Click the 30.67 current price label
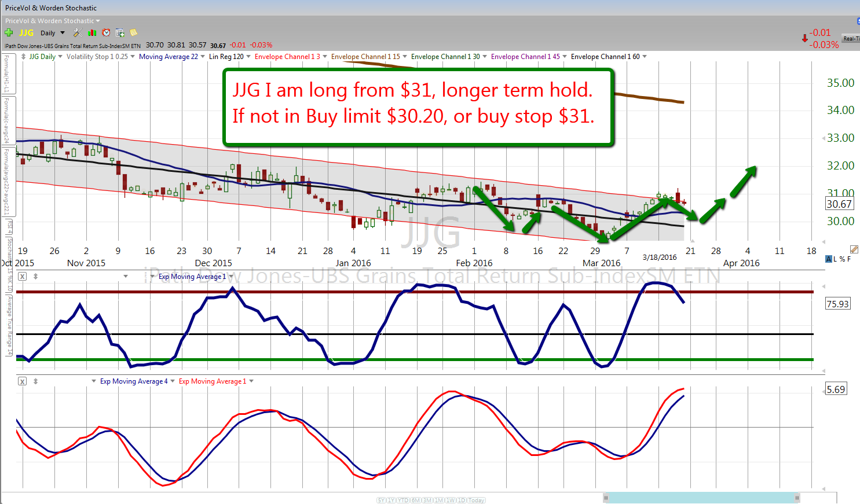Viewport: 860px width, 504px height. click(x=839, y=204)
